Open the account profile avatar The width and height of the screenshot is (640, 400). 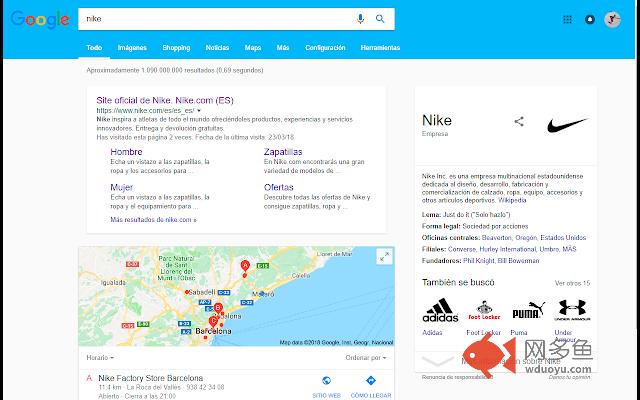pyautogui.click(x=612, y=19)
